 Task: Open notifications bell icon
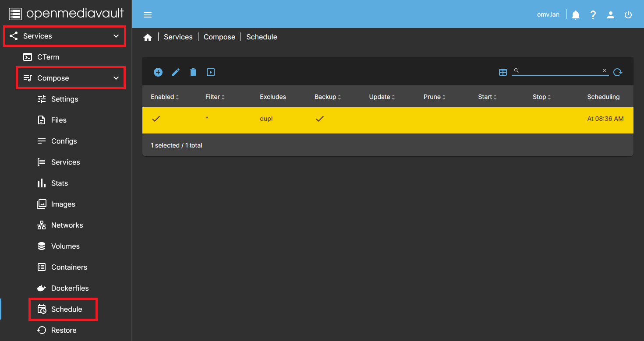point(576,15)
